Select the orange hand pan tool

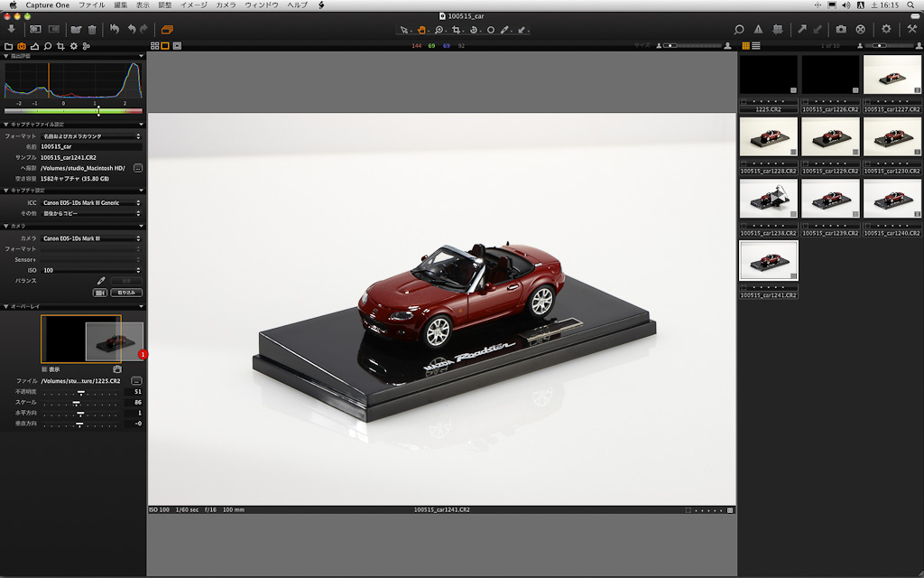(x=421, y=30)
